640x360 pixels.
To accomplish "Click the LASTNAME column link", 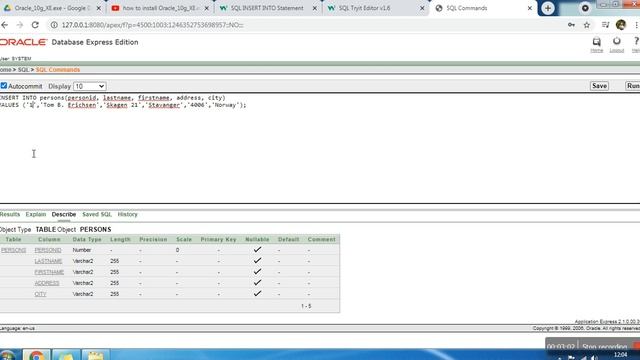I will click(x=48, y=261).
